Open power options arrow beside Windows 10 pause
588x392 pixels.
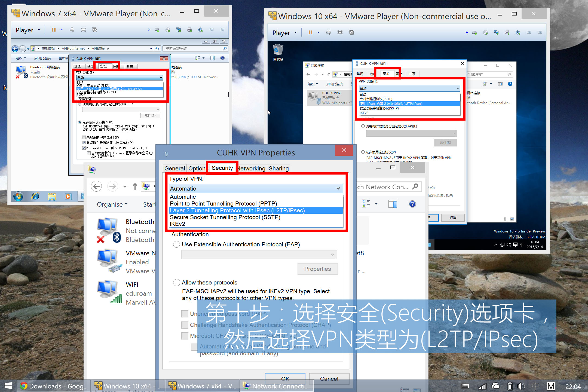coord(318,32)
